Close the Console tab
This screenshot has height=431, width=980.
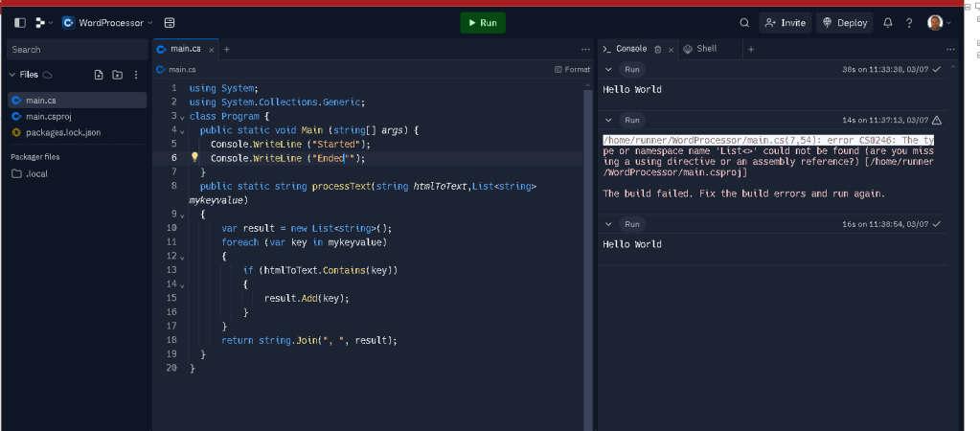click(x=672, y=50)
